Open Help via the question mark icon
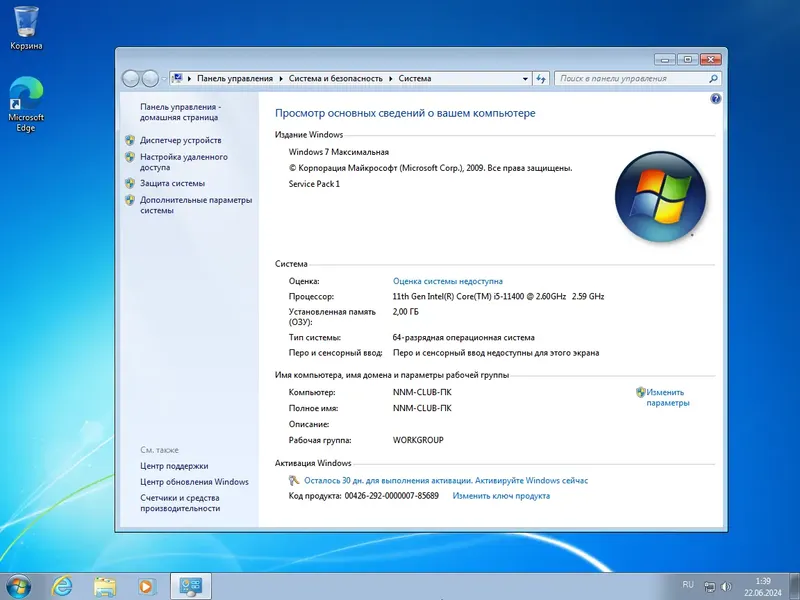 coord(717,99)
